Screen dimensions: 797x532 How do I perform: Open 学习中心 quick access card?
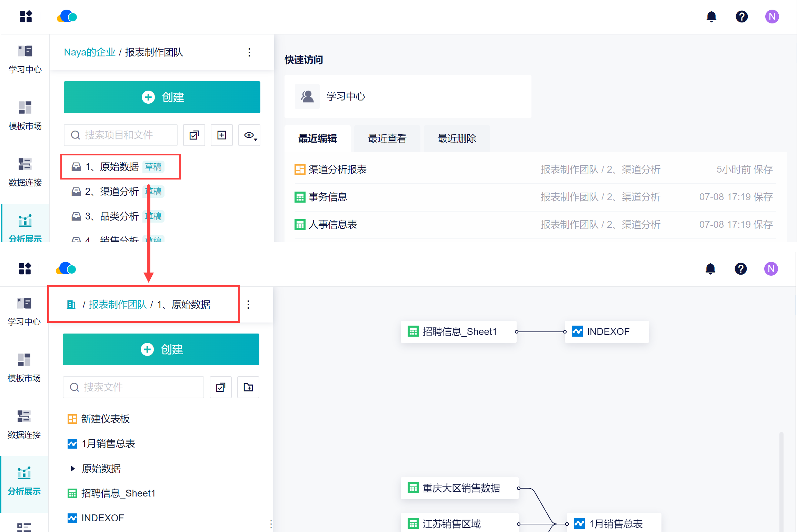408,96
